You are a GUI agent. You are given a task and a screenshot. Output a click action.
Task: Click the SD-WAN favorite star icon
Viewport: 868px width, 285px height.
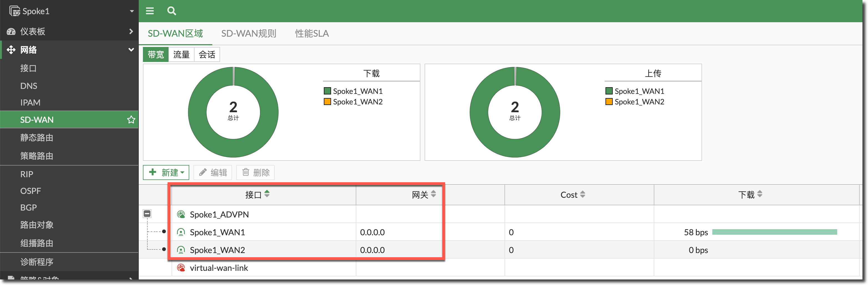coord(131,119)
